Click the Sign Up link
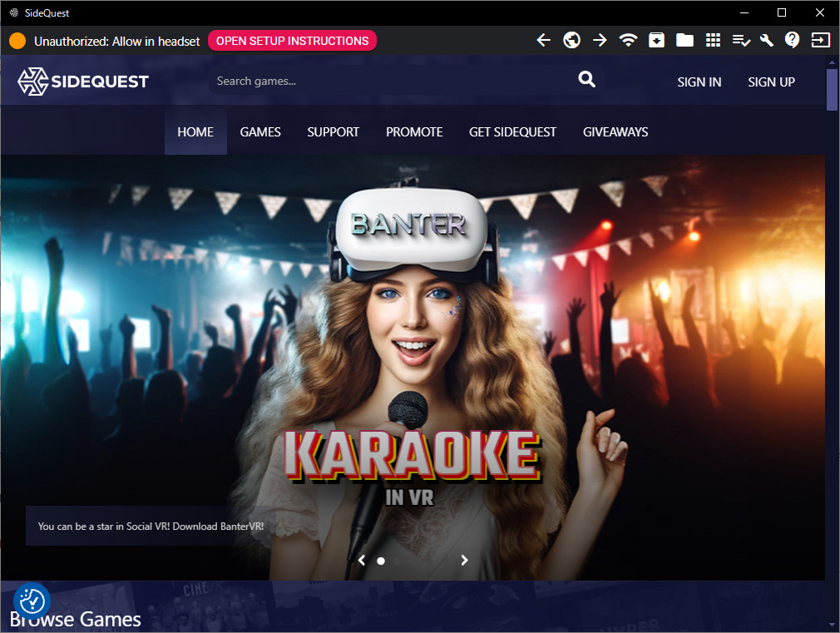The height and width of the screenshot is (633, 840). point(771,82)
